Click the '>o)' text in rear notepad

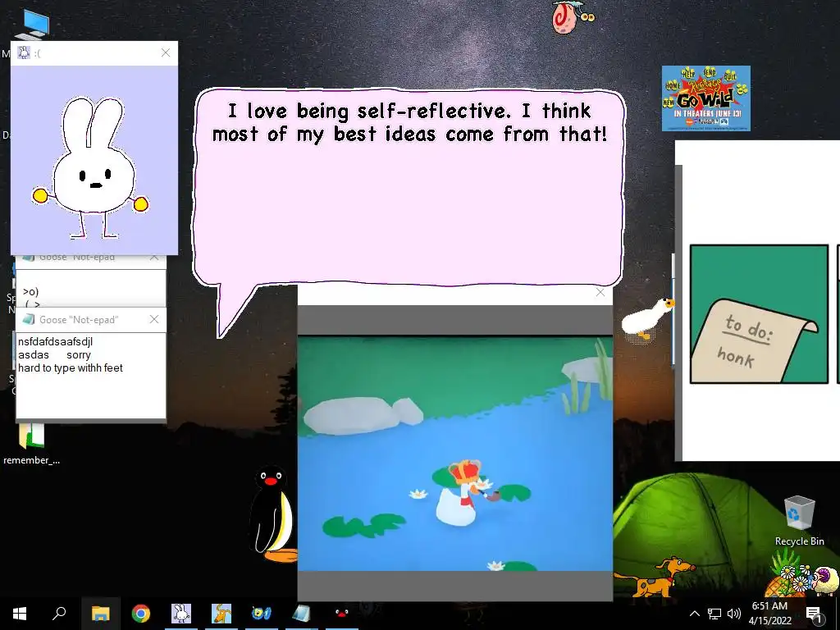(30, 292)
